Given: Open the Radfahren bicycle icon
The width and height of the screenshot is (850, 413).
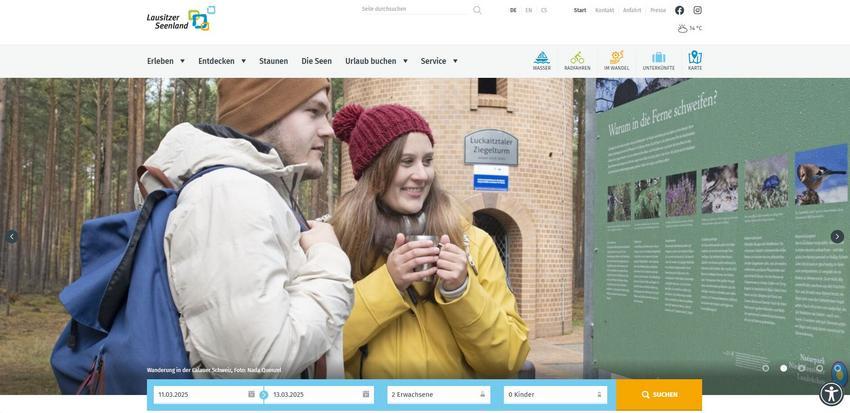Looking at the screenshot, I should point(577,59).
